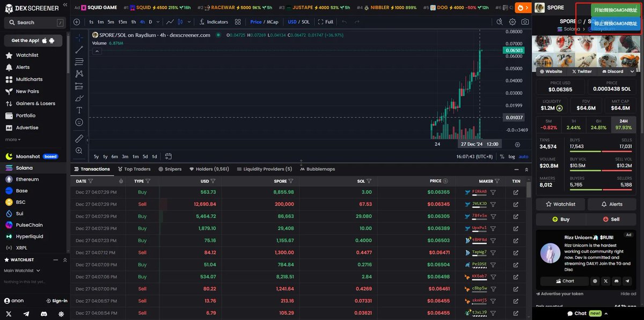Select the 1H stats period

tap(574, 125)
